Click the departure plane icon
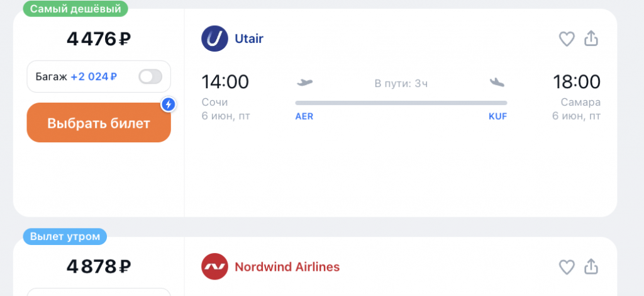 coord(304,83)
